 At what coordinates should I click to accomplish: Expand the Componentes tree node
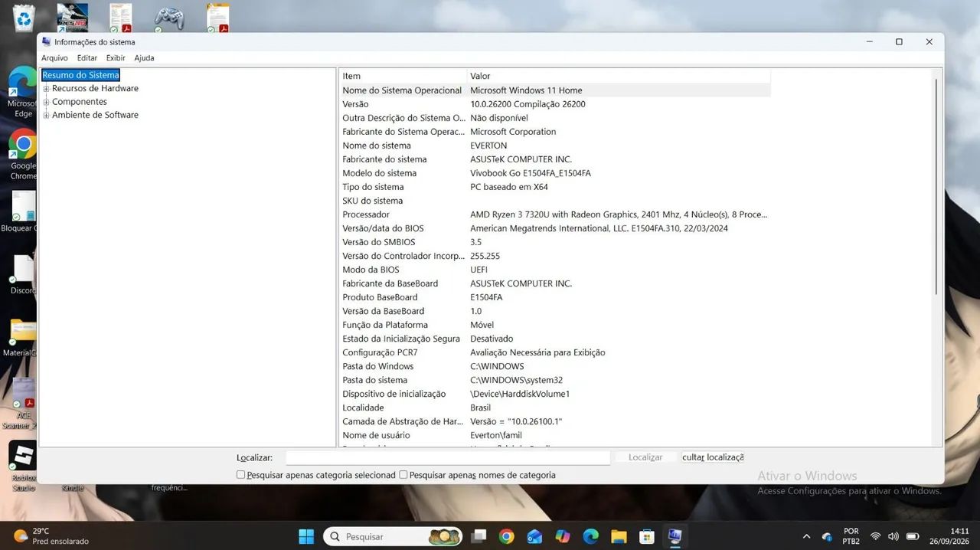tap(46, 102)
